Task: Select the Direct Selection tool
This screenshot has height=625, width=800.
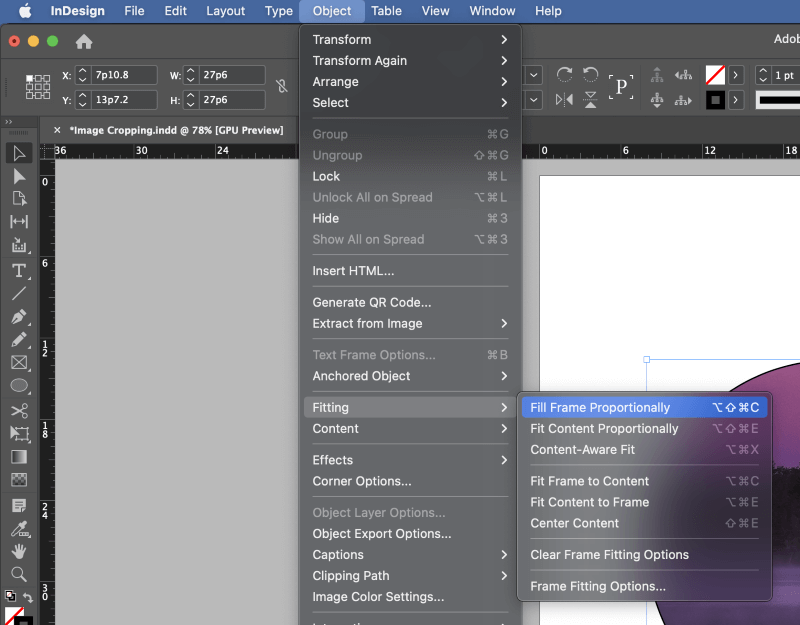Action: [x=19, y=176]
